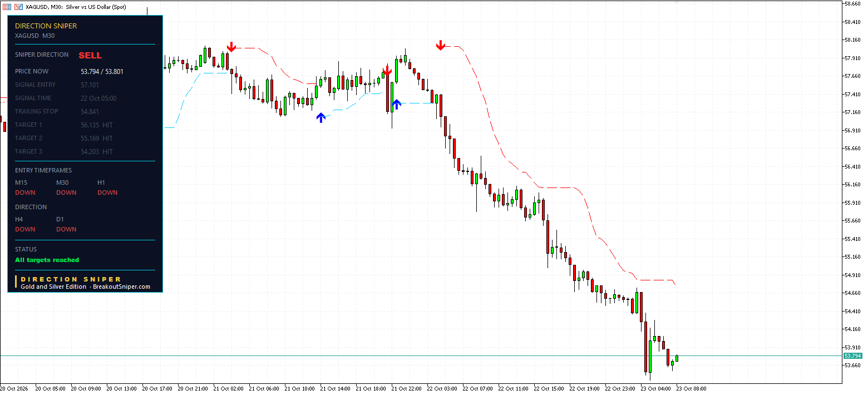
Task: Click the signal entry value 57.101
Action: 90,85
